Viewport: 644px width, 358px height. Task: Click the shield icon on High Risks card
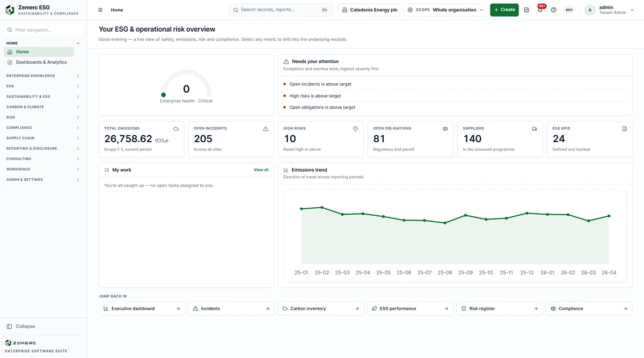click(355, 129)
